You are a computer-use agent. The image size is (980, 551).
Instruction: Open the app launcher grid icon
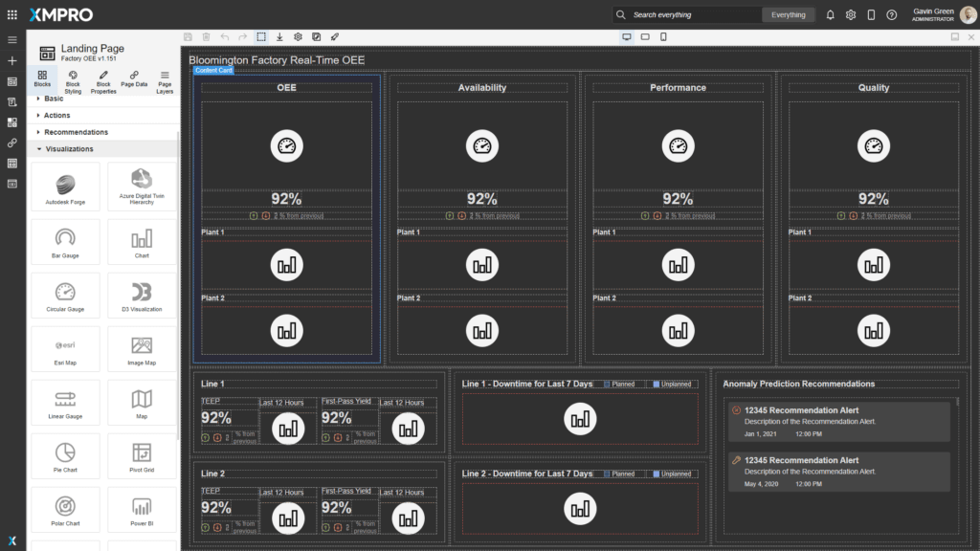(11, 15)
